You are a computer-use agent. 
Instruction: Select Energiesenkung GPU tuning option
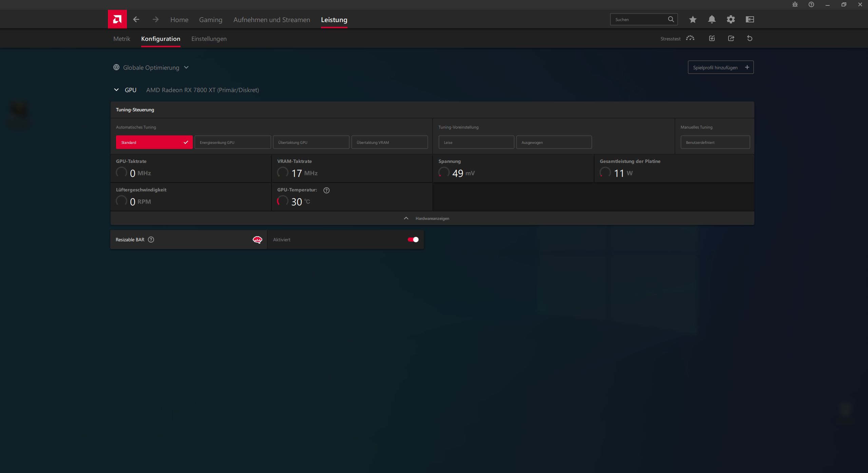232,142
